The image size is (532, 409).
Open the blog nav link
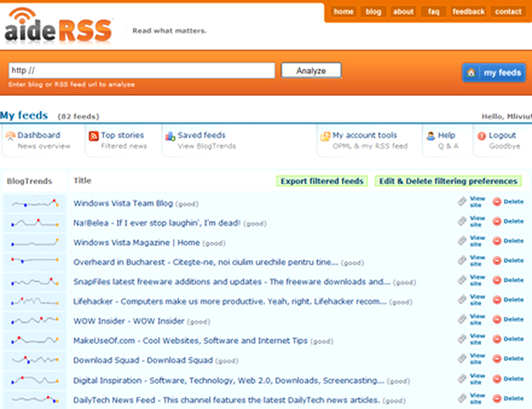point(373,11)
